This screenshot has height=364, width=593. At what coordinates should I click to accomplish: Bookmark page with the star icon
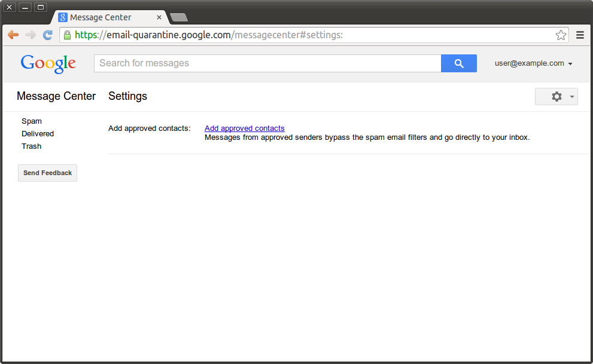(561, 35)
